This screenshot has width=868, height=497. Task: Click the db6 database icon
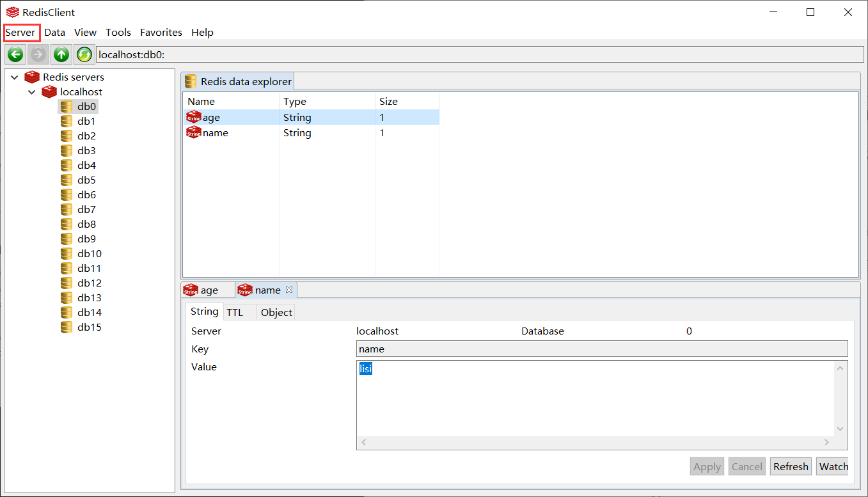pos(67,194)
